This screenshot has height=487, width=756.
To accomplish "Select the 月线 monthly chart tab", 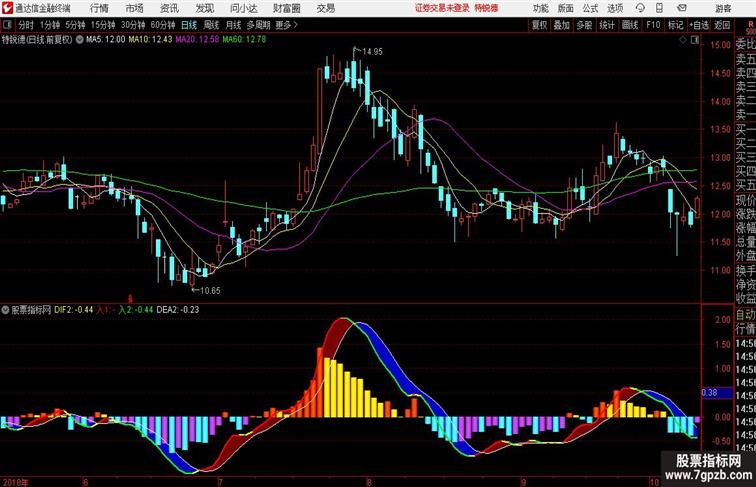I will pyautogui.click(x=233, y=25).
